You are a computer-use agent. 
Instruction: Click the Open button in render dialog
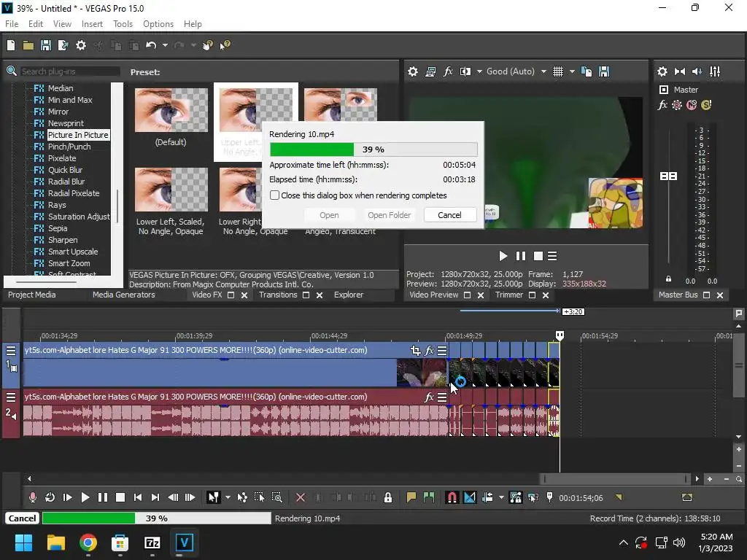point(329,215)
